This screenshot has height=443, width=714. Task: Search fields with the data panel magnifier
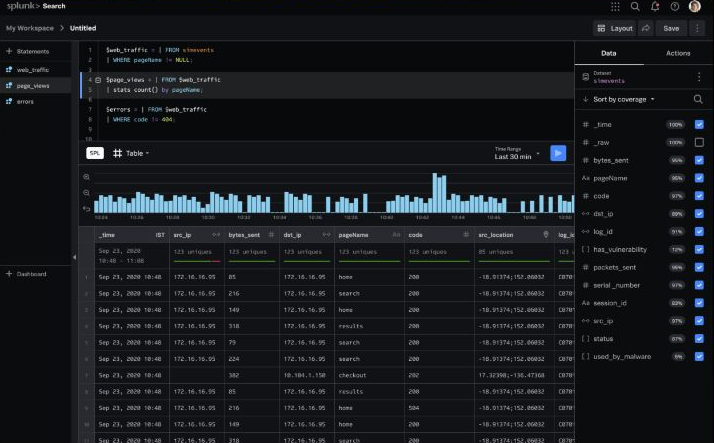pyautogui.click(x=698, y=99)
